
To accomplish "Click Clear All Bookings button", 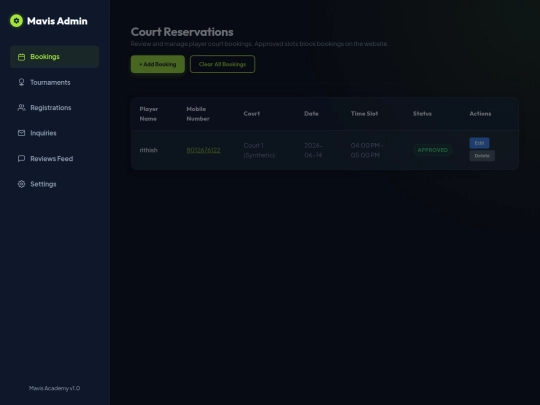I will click(x=222, y=64).
